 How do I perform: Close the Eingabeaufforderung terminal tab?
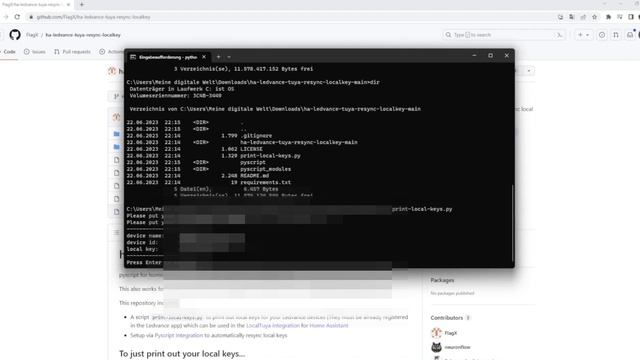[204, 57]
